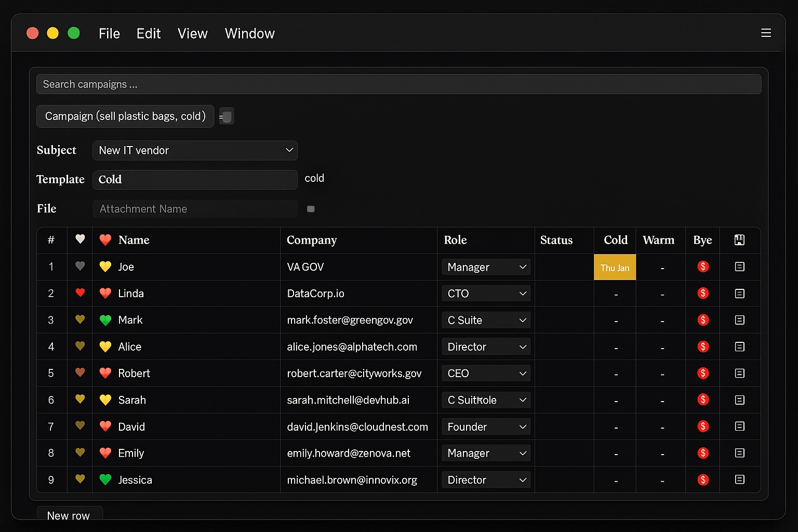Open the notes icon in Alice's row
Image resolution: width=798 pixels, height=532 pixels.
tap(740, 347)
